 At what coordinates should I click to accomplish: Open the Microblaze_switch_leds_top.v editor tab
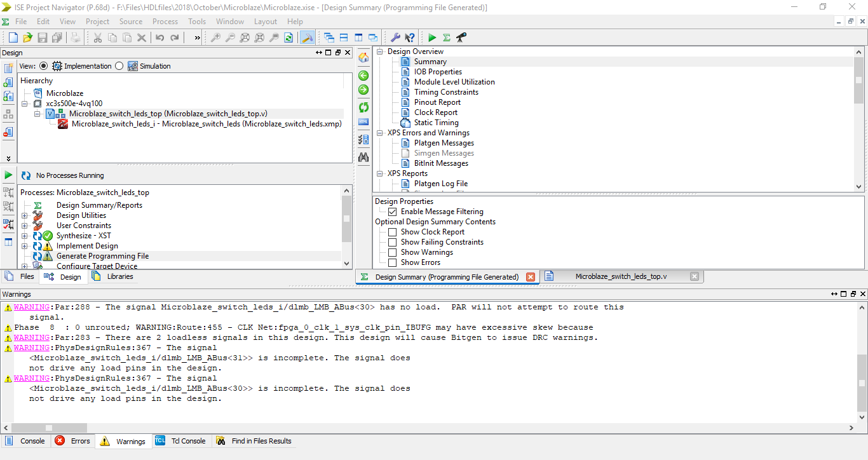[x=621, y=276]
